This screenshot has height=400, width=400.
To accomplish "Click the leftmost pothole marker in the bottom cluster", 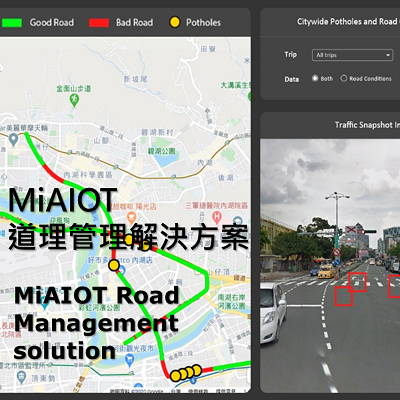I will coord(176,376).
